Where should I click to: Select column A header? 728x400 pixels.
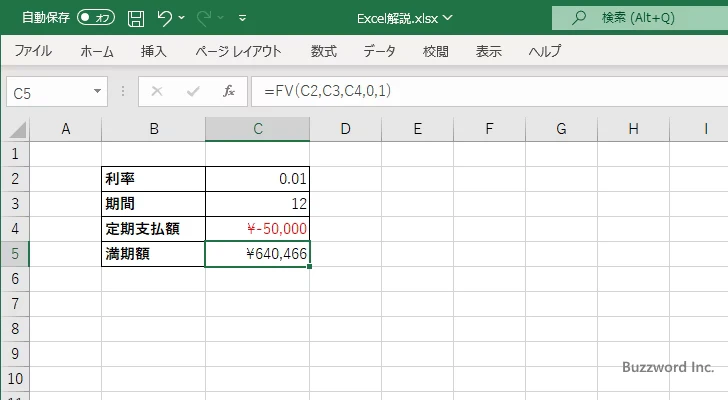coord(65,129)
